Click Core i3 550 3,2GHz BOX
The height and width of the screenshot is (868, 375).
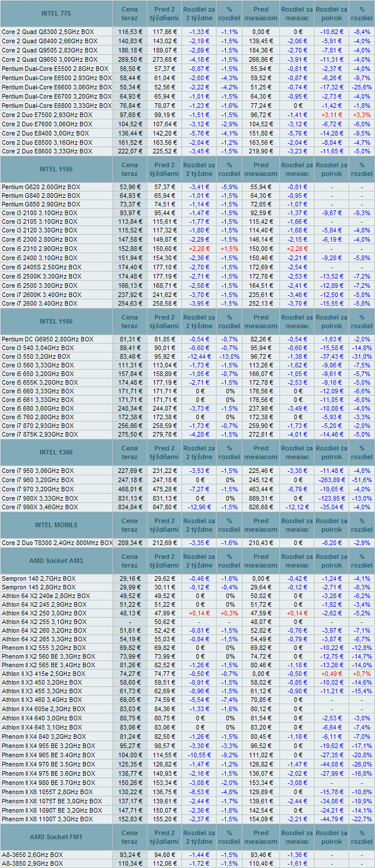click(36, 357)
